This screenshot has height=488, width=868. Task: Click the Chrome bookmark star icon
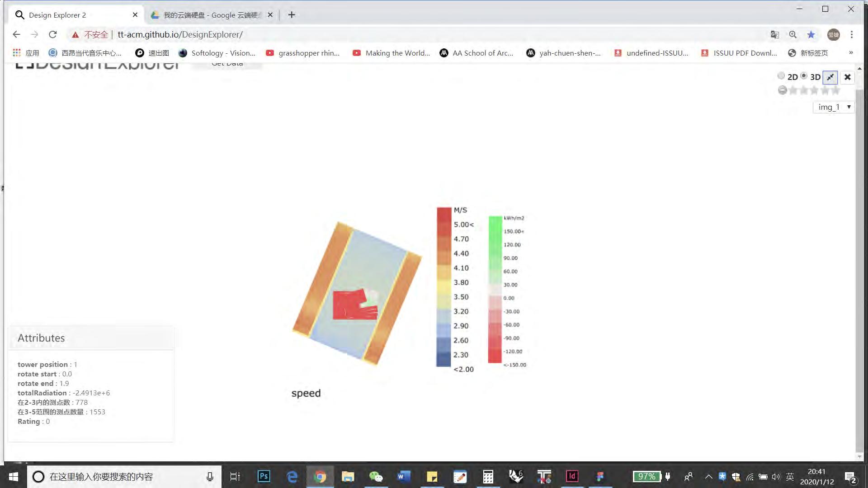point(811,35)
